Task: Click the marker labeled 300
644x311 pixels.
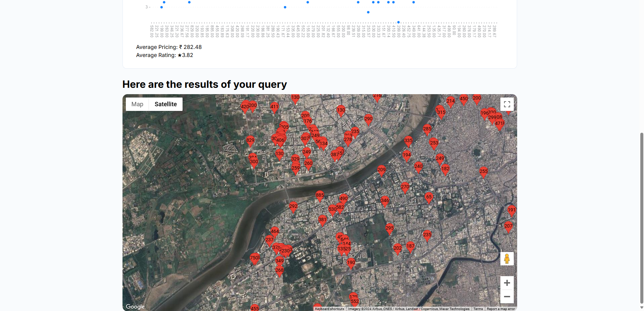Action: (254, 164)
